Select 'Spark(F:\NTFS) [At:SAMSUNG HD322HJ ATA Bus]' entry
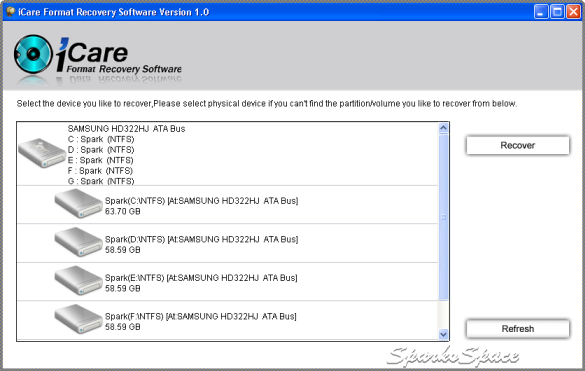 pyautogui.click(x=201, y=316)
